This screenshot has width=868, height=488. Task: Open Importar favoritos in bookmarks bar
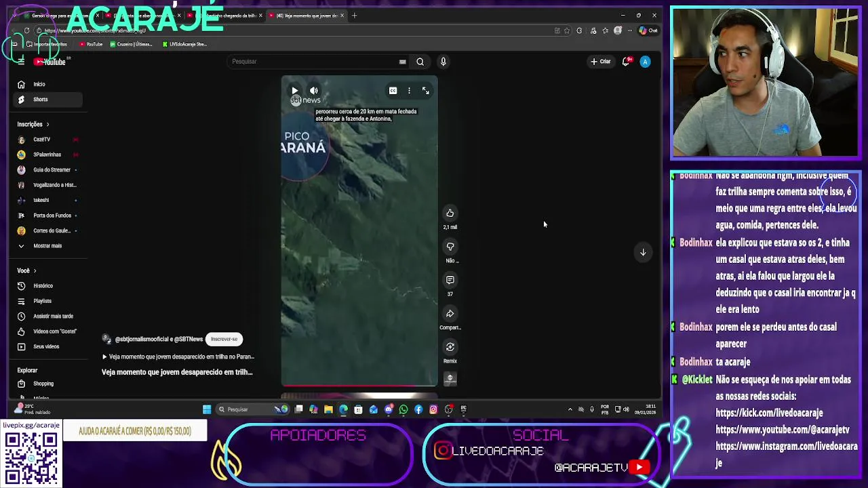tap(47, 45)
